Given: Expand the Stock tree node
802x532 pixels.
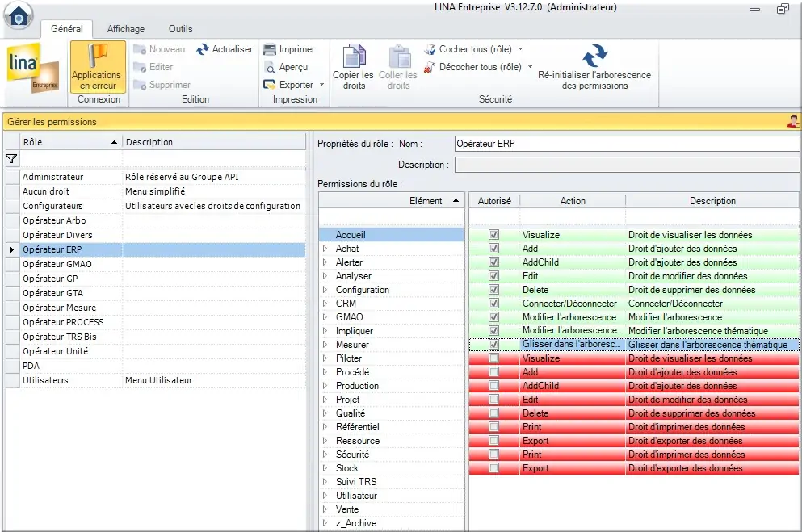Looking at the screenshot, I should tap(325, 468).
